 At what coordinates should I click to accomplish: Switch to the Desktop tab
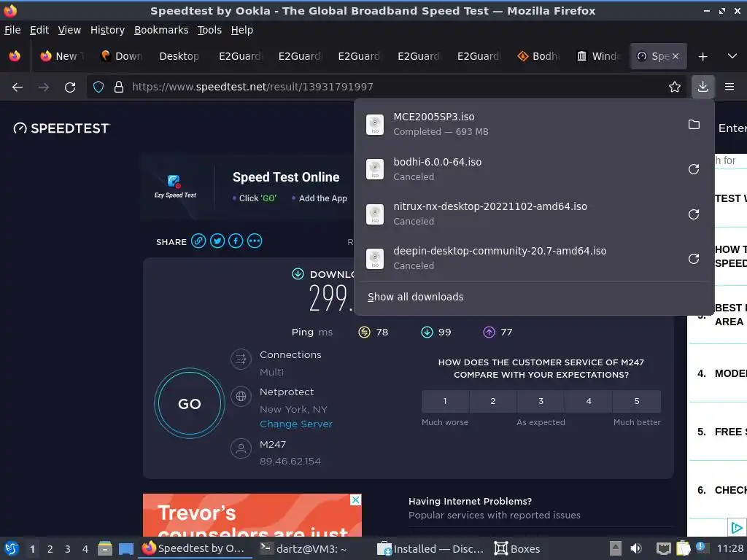(181, 56)
